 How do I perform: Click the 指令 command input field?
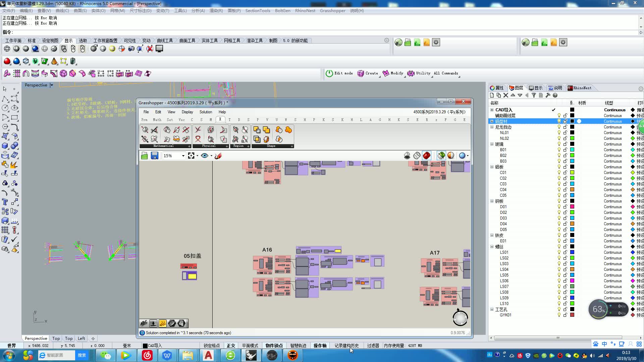pos(325,33)
